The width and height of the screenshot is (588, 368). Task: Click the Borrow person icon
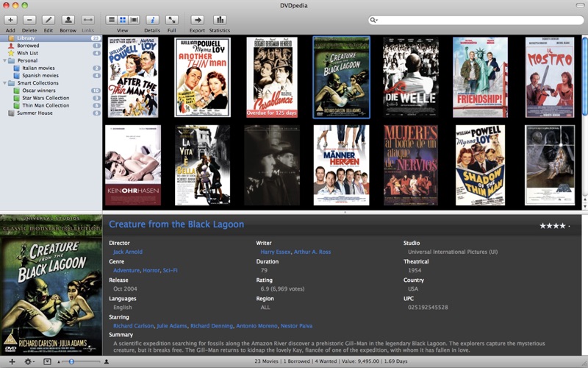68,20
